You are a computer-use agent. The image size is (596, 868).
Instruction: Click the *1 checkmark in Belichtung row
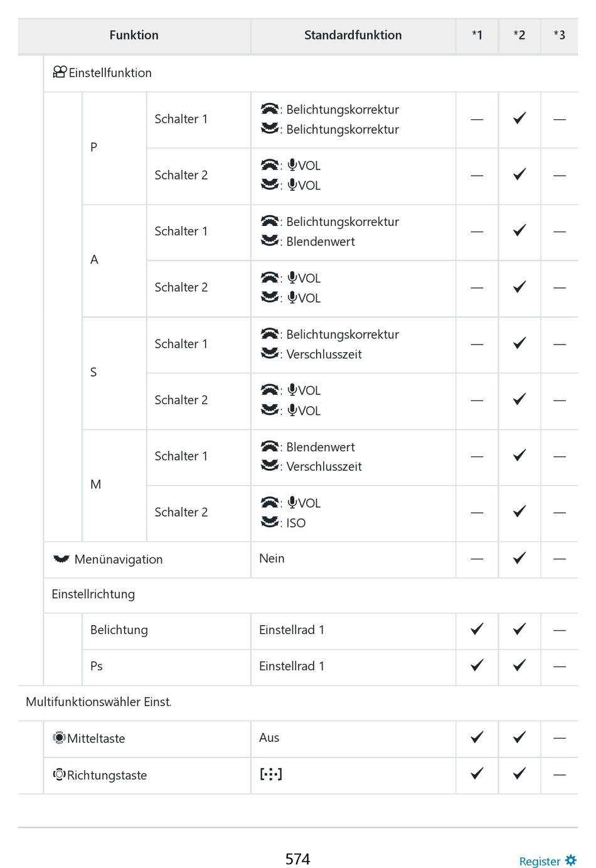pos(477,629)
